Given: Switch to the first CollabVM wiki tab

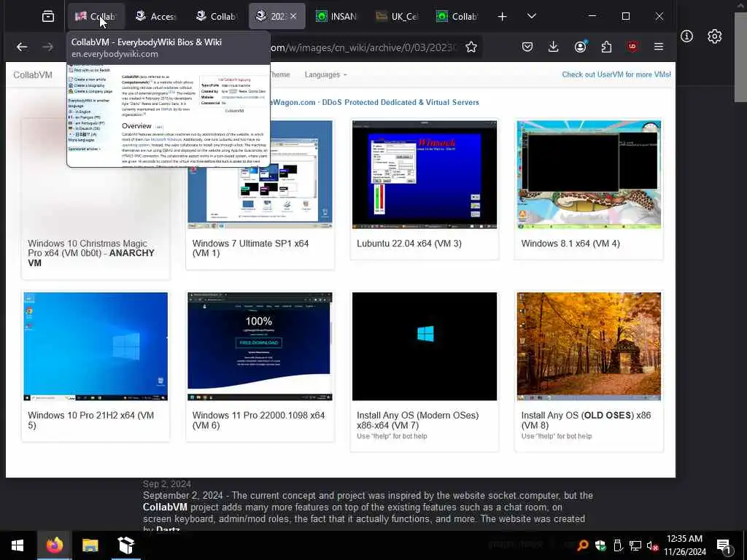Looking at the screenshot, I should coord(96,17).
